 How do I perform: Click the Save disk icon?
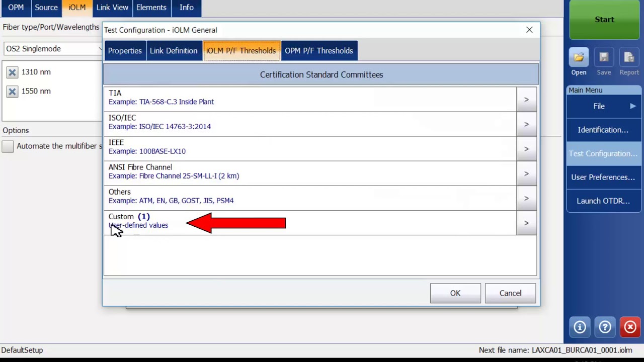pyautogui.click(x=604, y=58)
